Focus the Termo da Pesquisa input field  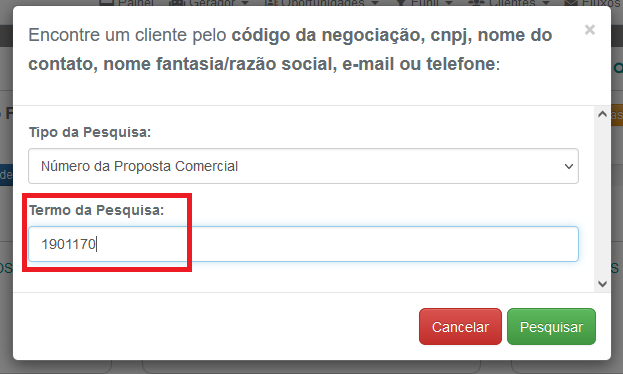pos(303,244)
